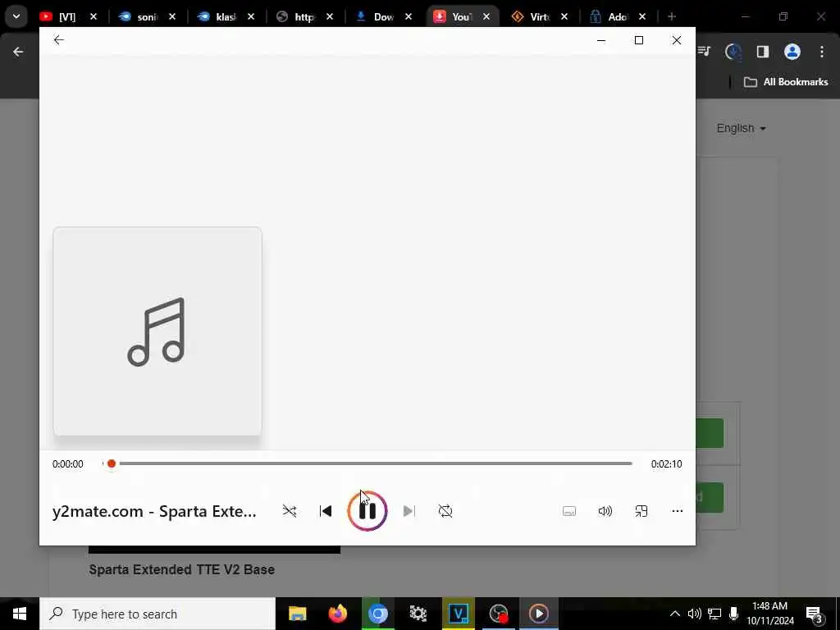Toggle shuffle in the media player

pyautogui.click(x=290, y=511)
